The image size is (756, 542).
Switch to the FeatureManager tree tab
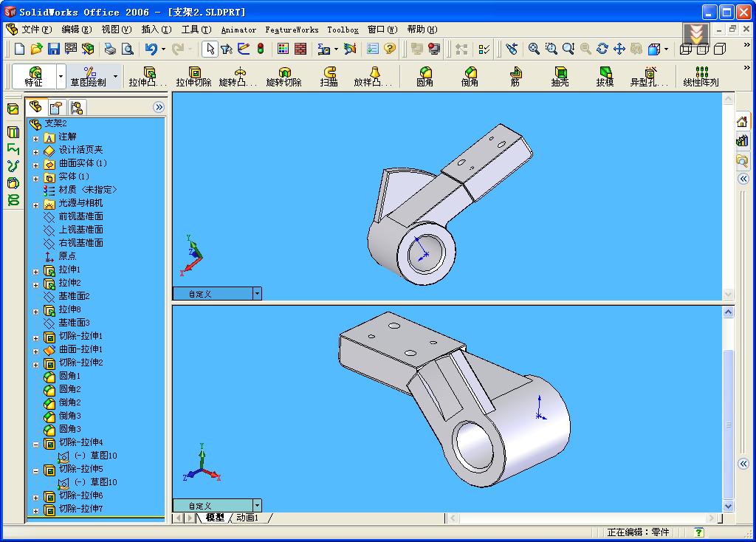[x=36, y=106]
